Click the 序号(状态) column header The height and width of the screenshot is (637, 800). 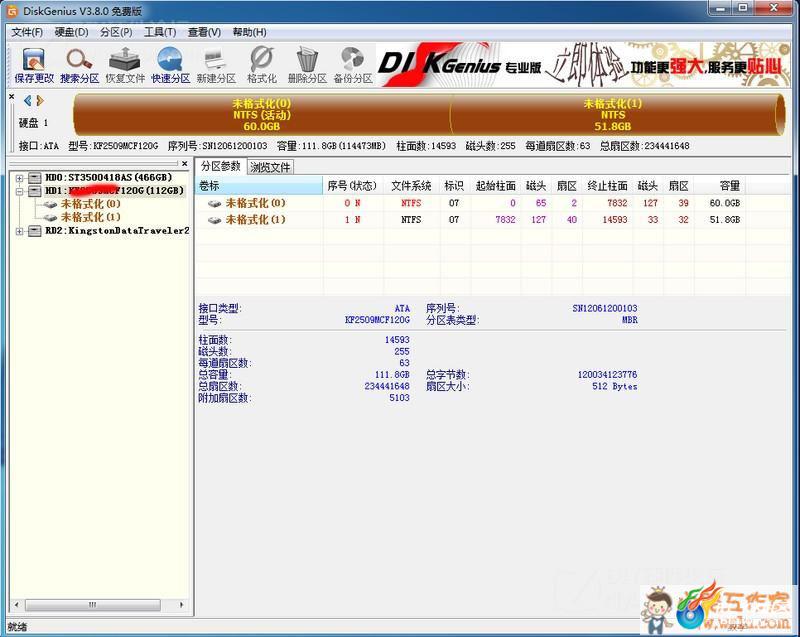coord(353,186)
